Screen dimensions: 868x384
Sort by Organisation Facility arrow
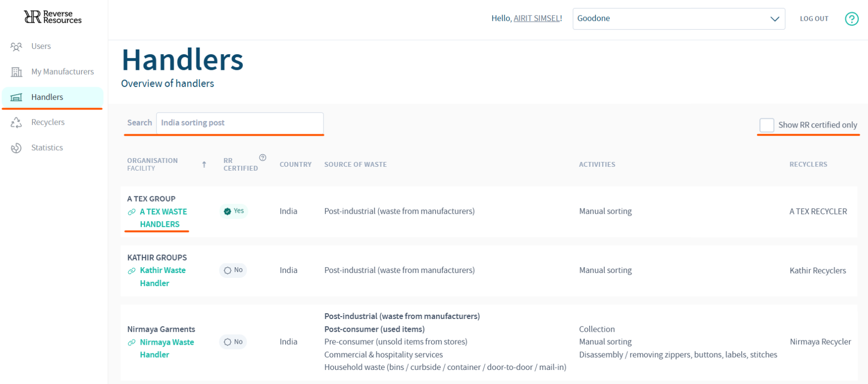click(x=204, y=164)
